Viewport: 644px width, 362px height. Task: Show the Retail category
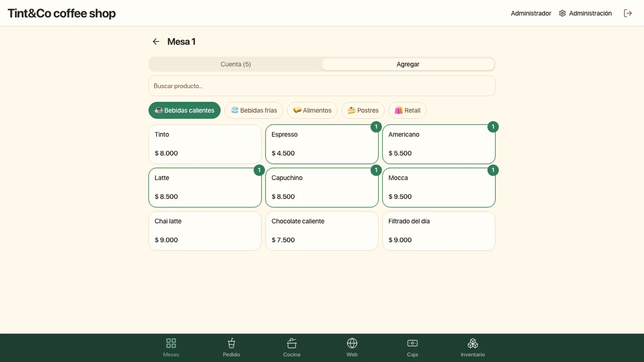click(407, 110)
